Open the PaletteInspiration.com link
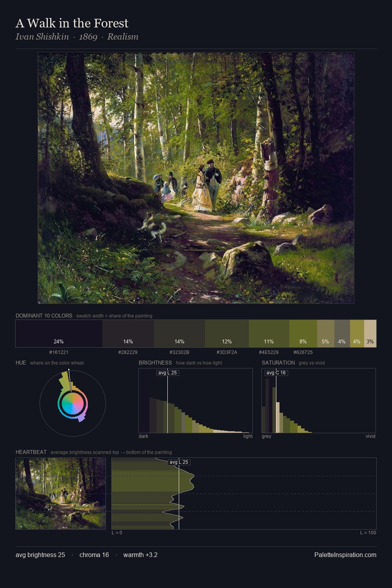The height and width of the screenshot is (588, 392). coord(345,555)
